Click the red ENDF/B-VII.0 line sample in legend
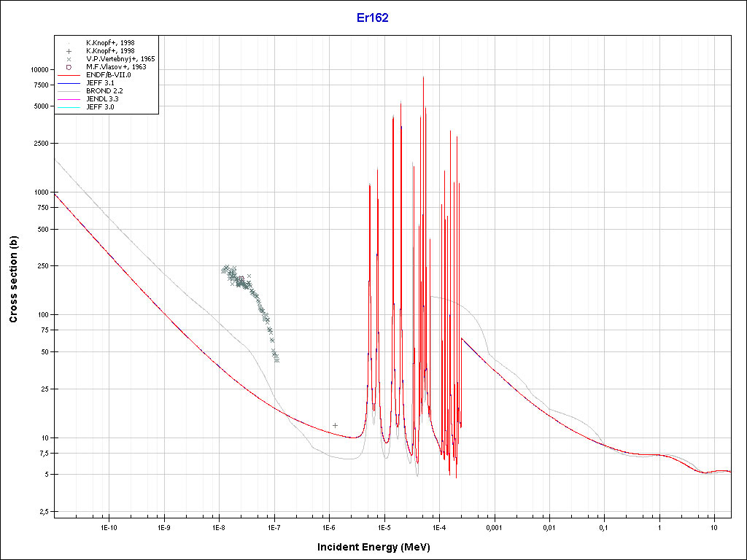 [x=69, y=75]
